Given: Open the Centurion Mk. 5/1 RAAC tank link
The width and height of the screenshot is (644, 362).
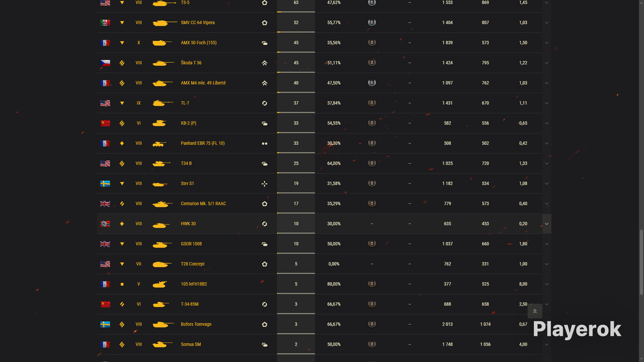Looking at the screenshot, I should pos(203,204).
